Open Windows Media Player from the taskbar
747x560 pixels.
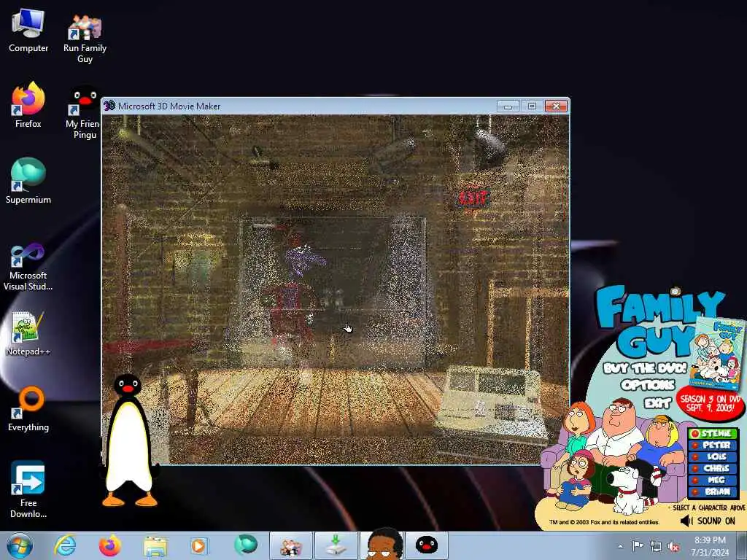pyautogui.click(x=198, y=545)
